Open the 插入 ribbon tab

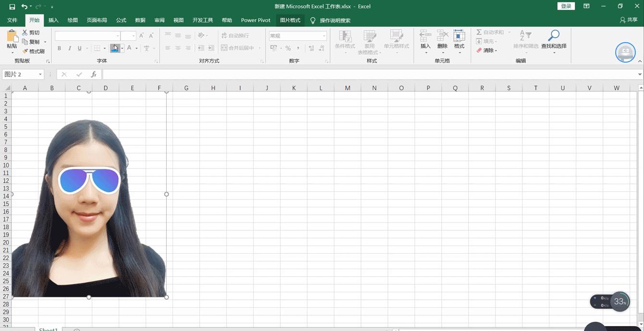click(x=53, y=20)
